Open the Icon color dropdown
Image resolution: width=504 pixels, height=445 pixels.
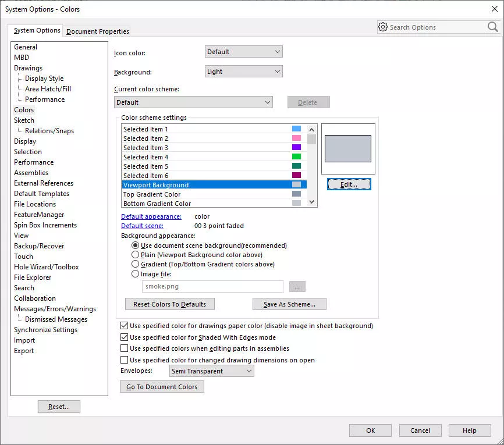(x=243, y=51)
